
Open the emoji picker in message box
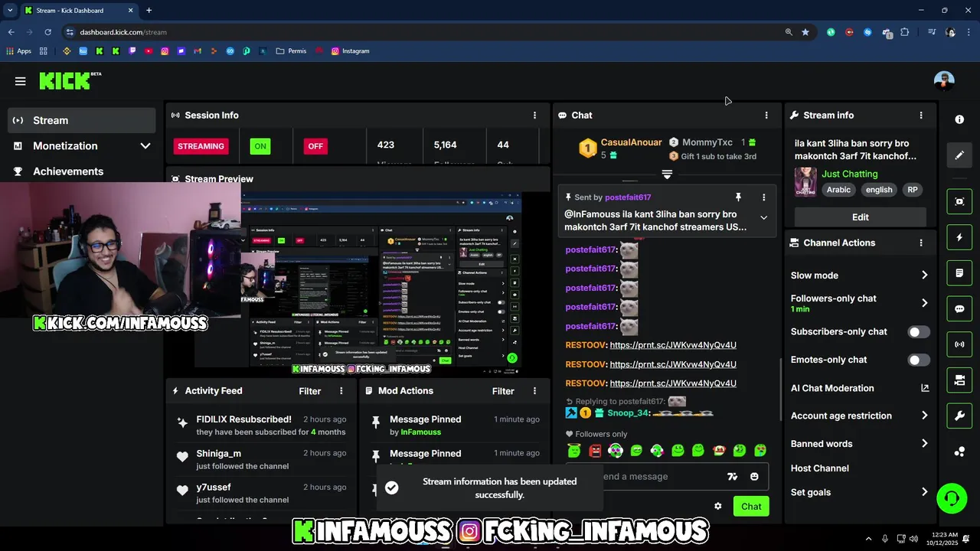click(754, 476)
